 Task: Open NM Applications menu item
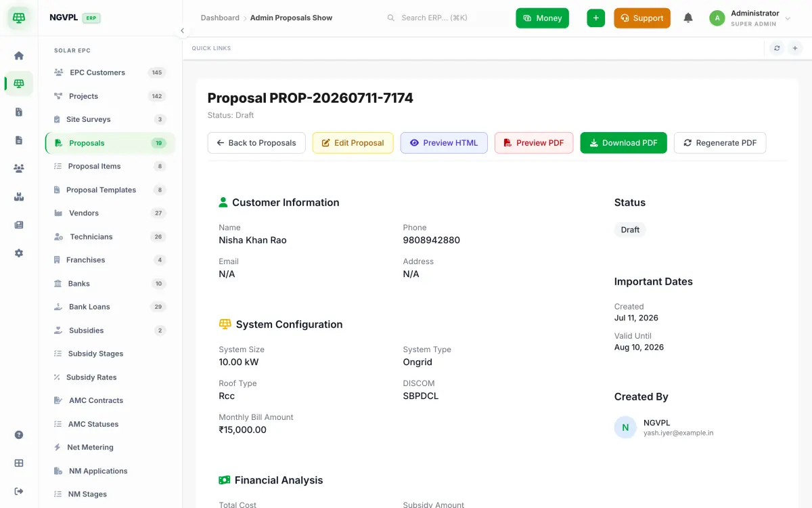[110, 471]
